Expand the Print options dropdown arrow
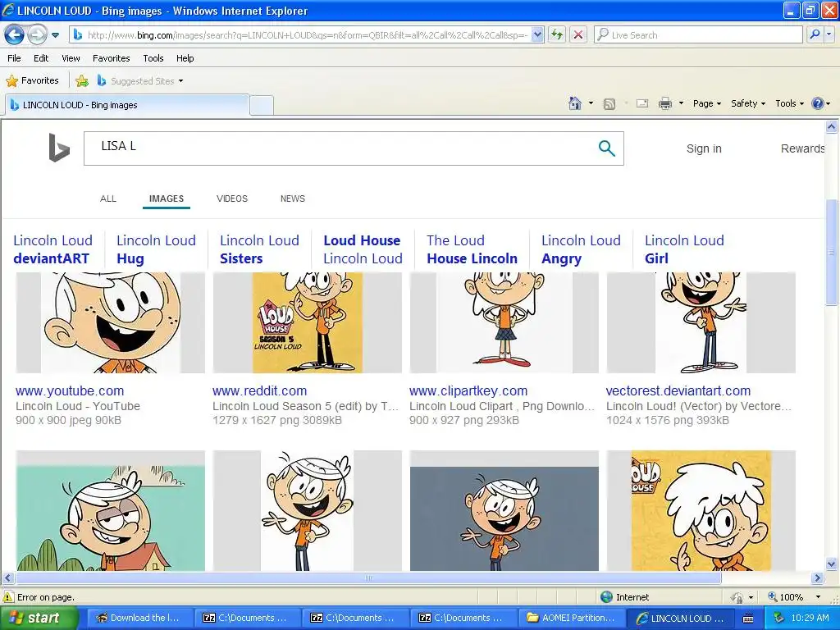The height and width of the screenshot is (630, 840). pyautogui.click(x=681, y=103)
